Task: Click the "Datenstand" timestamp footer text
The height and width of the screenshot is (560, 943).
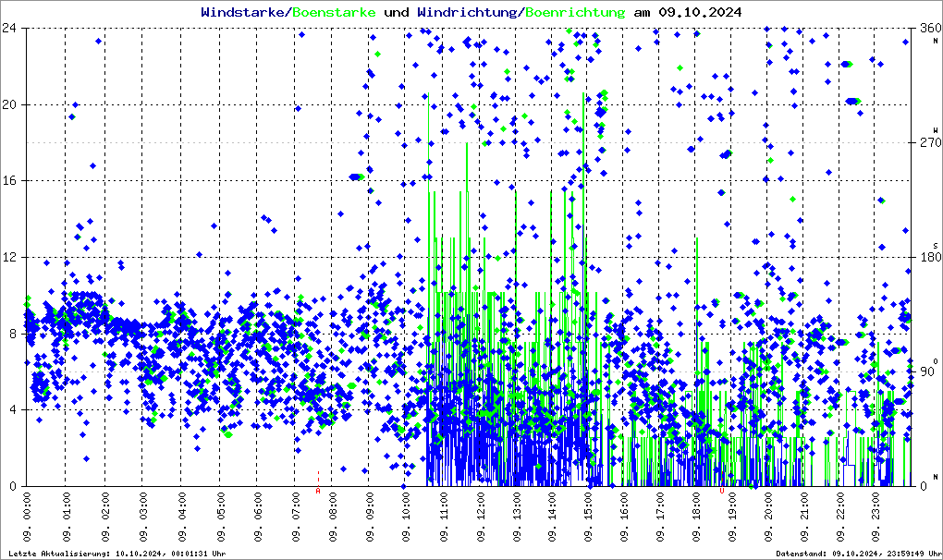Action: point(855,553)
